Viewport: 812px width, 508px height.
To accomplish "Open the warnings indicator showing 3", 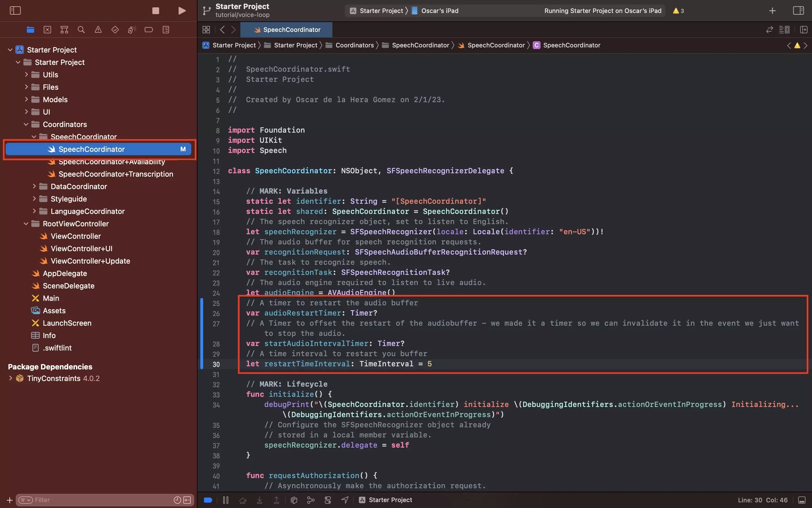I will point(678,11).
